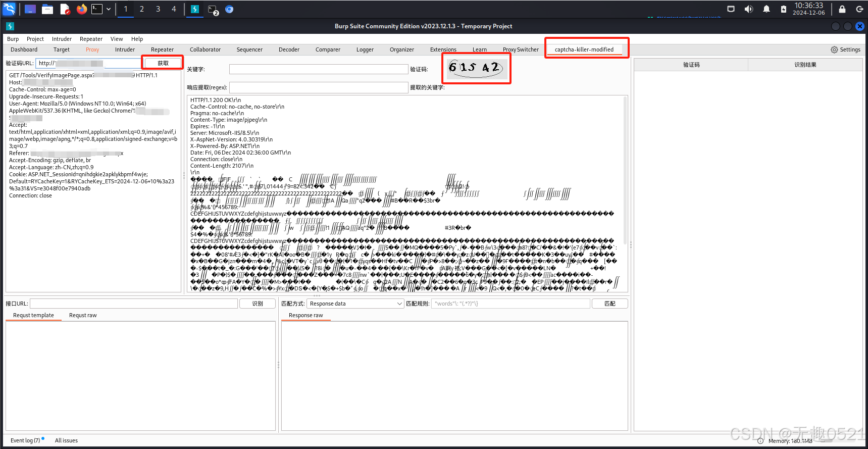Click the 响应提取(regex) input field

pyautogui.click(x=319, y=87)
